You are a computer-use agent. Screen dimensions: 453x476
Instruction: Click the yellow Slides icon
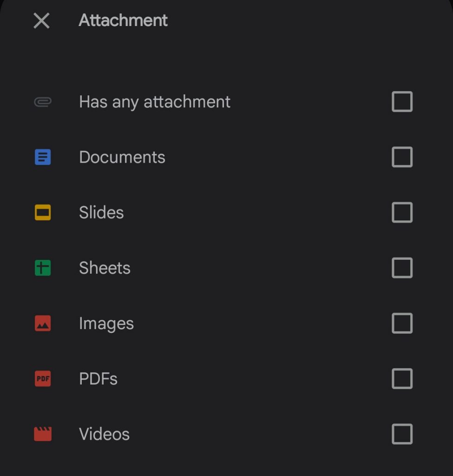click(x=42, y=212)
